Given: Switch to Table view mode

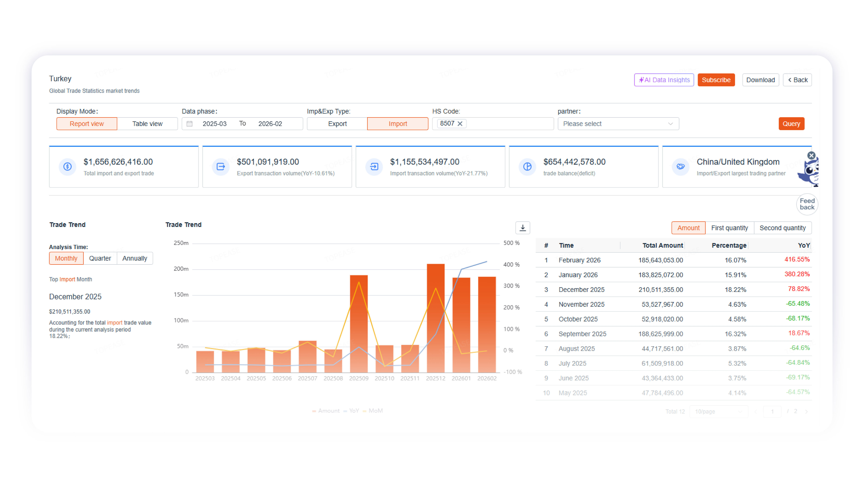Looking at the screenshot, I should point(147,124).
